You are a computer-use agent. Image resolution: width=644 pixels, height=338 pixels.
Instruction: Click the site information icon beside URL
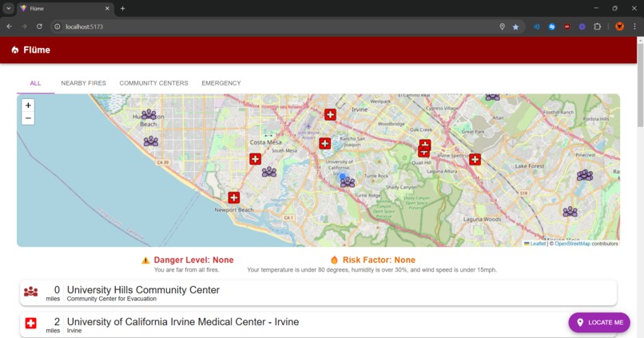(x=57, y=26)
